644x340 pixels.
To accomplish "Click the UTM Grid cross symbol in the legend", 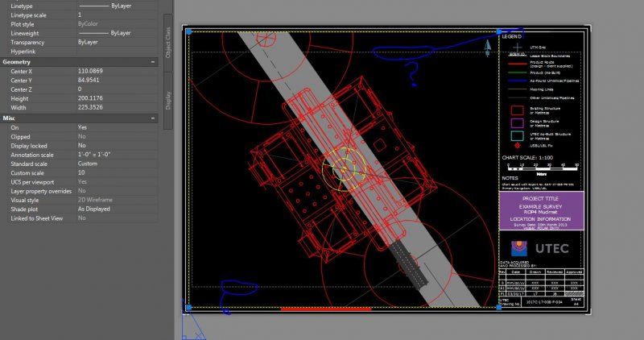I will point(517,48).
